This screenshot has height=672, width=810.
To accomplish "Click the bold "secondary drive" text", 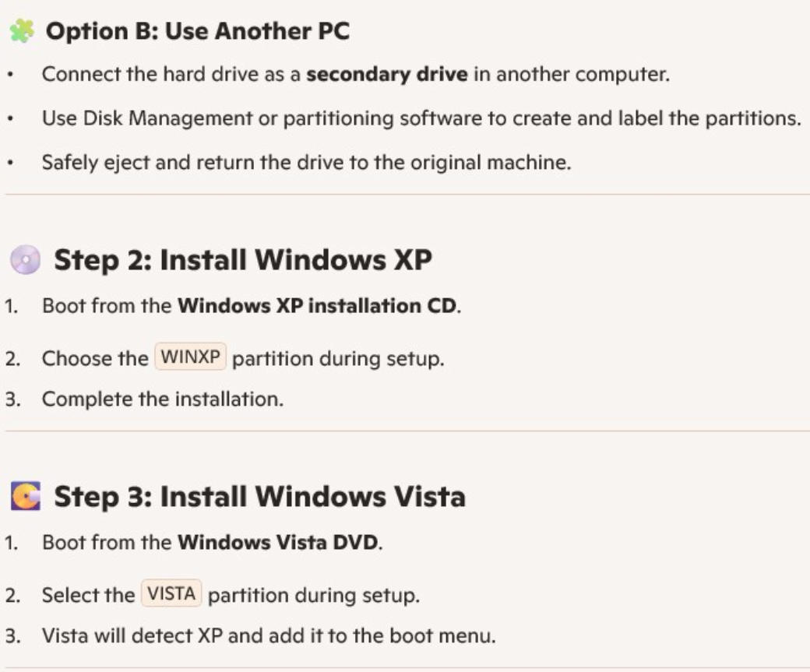I will [x=387, y=76].
